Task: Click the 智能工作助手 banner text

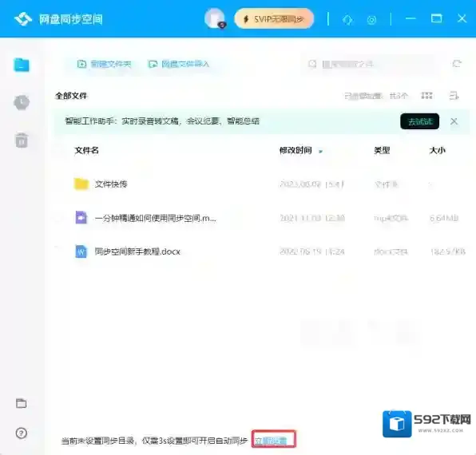Action: coord(162,121)
